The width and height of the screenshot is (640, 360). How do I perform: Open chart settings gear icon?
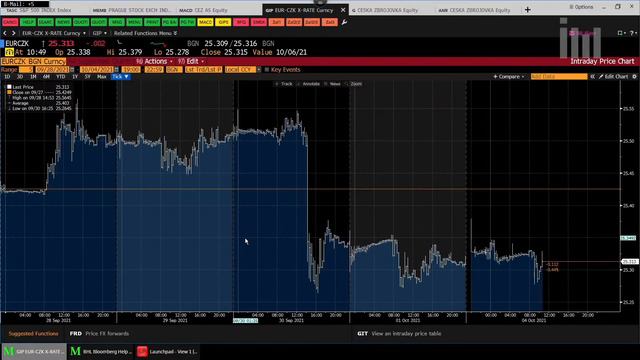(634, 77)
